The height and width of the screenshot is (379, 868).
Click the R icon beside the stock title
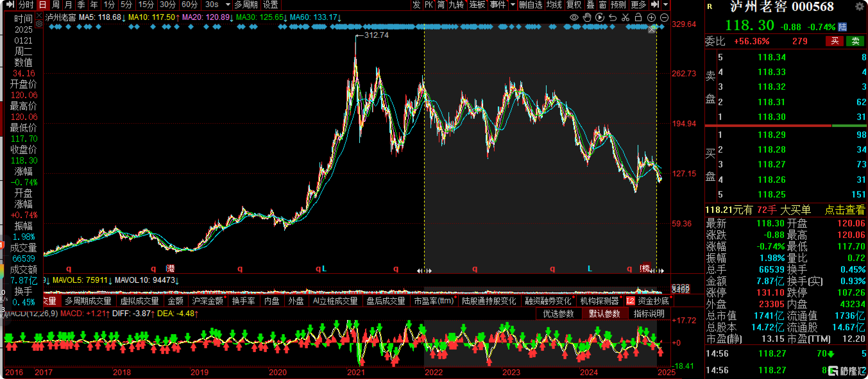[x=710, y=6]
